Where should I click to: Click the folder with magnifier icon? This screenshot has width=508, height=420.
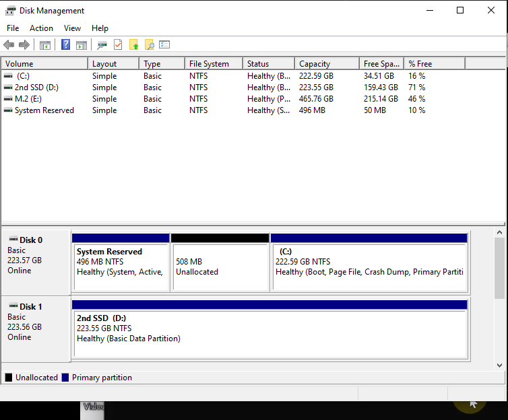tap(149, 45)
